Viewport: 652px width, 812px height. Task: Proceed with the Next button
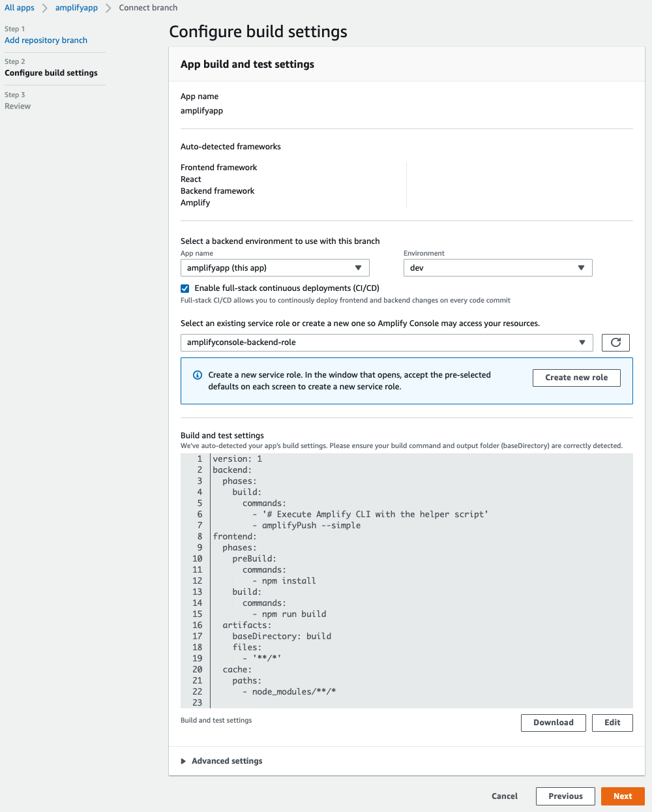pyautogui.click(x=623, y=796)
